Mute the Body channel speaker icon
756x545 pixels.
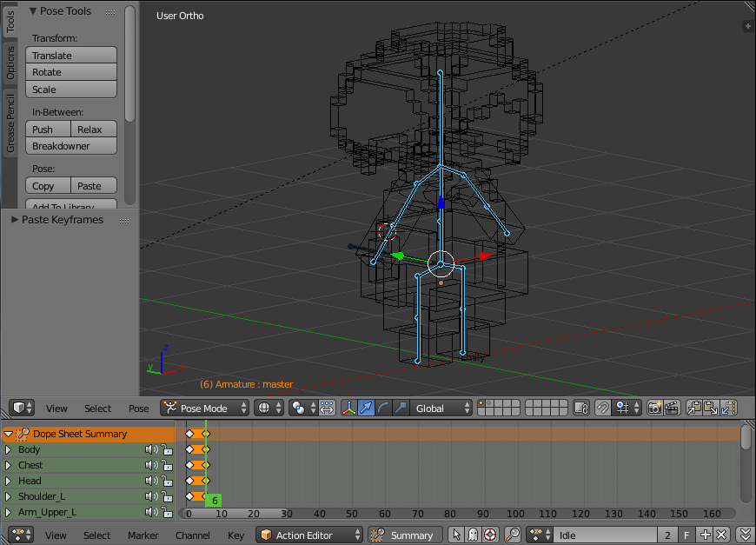point(150,450)
